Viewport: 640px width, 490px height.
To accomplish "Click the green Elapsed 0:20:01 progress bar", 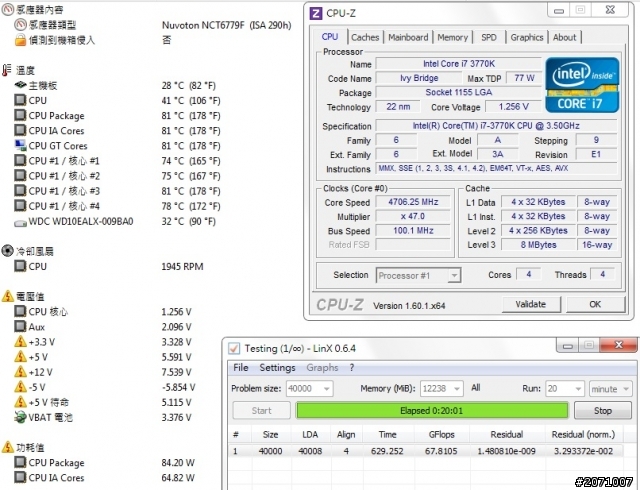I will [x=432, y=410].
